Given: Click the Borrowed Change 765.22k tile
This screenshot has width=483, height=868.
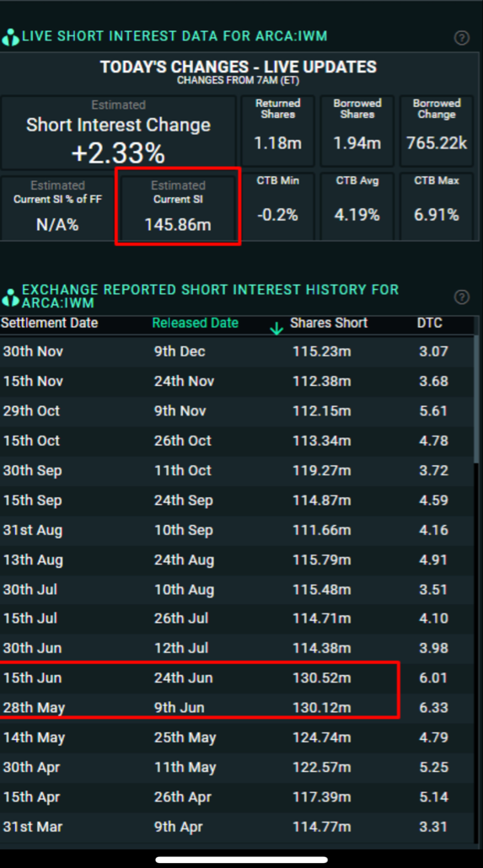Looking at the screenshot, I should 436,131.
